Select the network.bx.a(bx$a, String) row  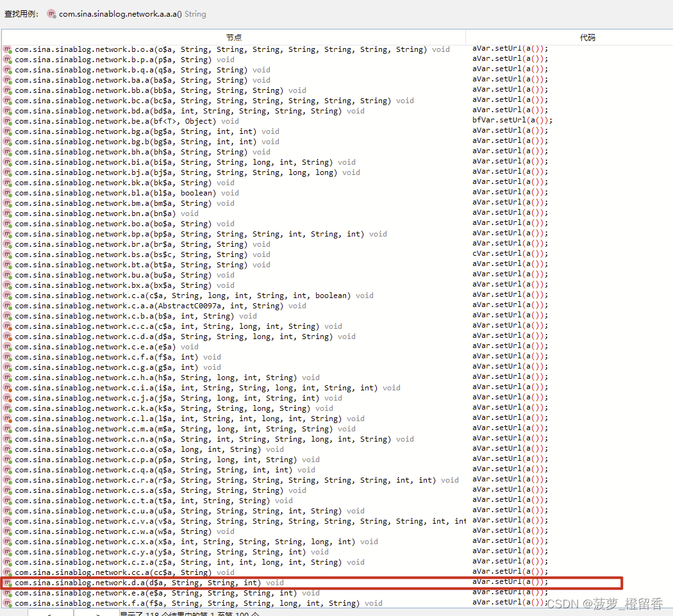[337, 286]
